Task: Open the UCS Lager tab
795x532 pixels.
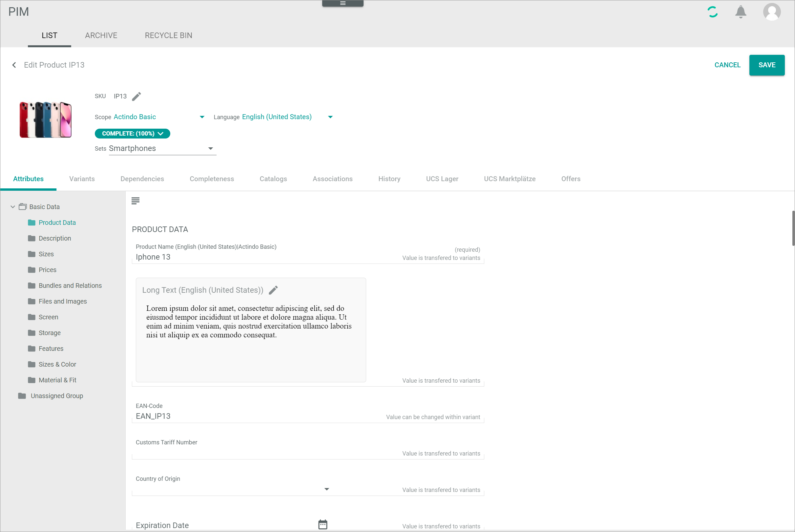Action: coord(442,179)
